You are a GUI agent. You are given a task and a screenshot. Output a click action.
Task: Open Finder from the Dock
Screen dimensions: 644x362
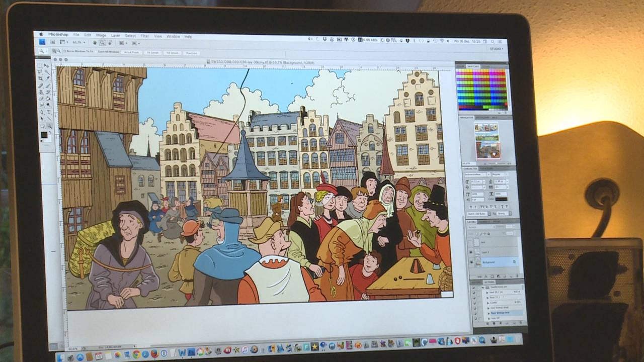click(x=61, y=357)
